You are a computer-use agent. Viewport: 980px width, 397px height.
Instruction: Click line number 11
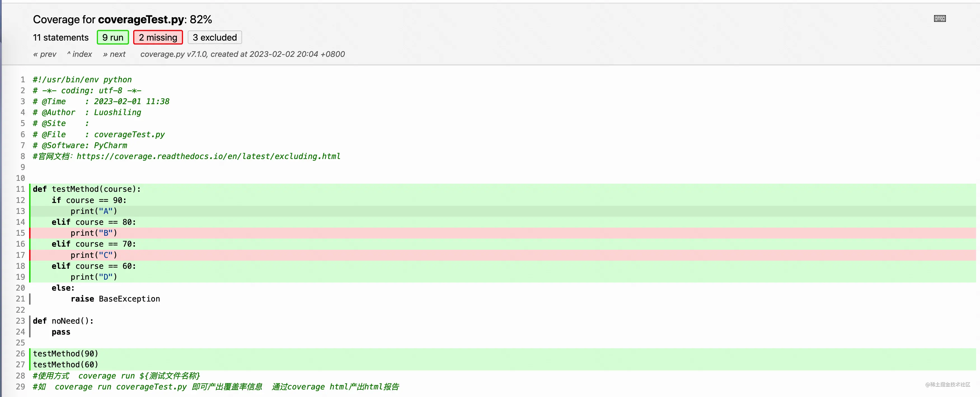pyautogui.click(x=20, y=189)
